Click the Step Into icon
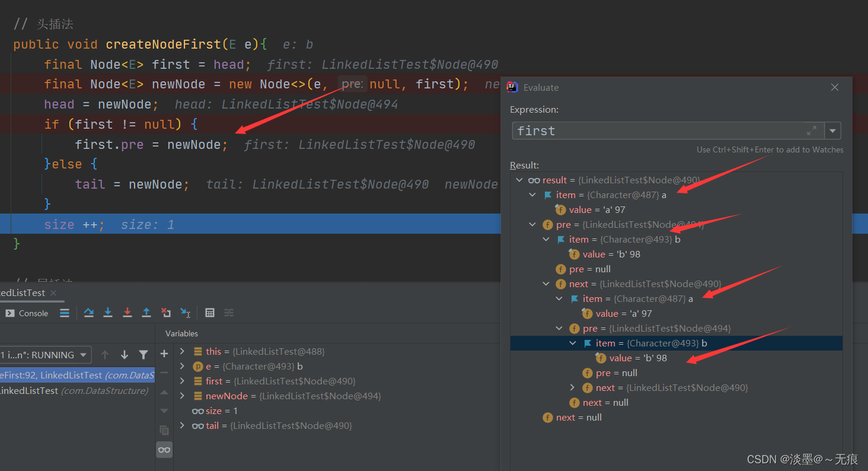This screenshot has height=471, width=868. coord(108,313)
